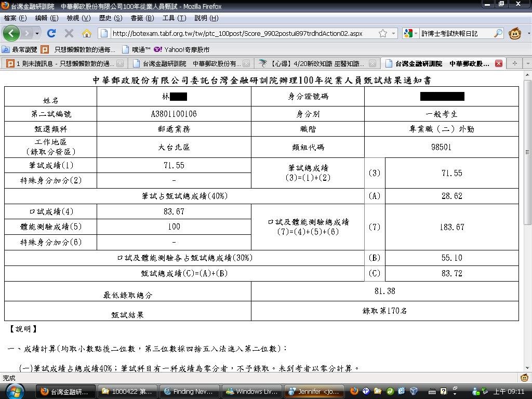532x399 pixels.
Task: Go to the Home page icon
Action: pos(87,33)
